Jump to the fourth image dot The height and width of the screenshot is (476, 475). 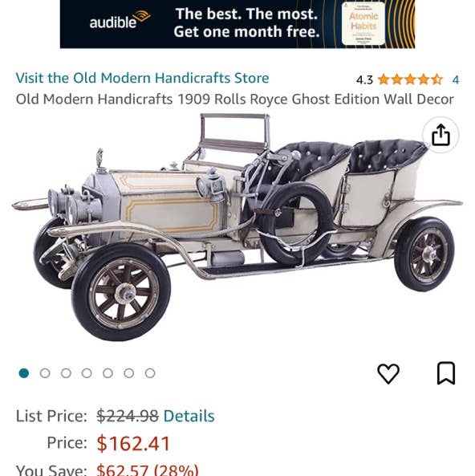pyautogui.click(x=87, y=373)
